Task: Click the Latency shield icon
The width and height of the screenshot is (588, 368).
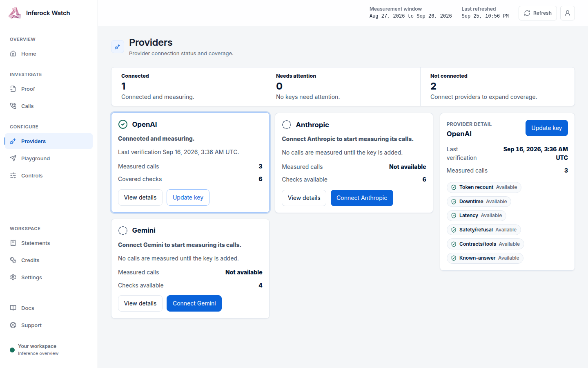Action: click(x=454, y=215)
